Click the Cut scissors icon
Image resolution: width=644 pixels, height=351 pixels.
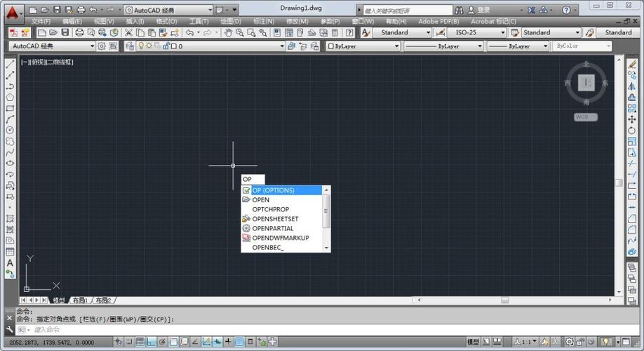coord(128,32)
